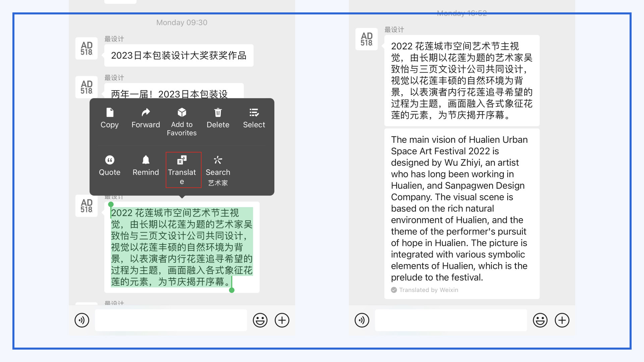
Task: Quote the selected message
Action: click(109, 165)
